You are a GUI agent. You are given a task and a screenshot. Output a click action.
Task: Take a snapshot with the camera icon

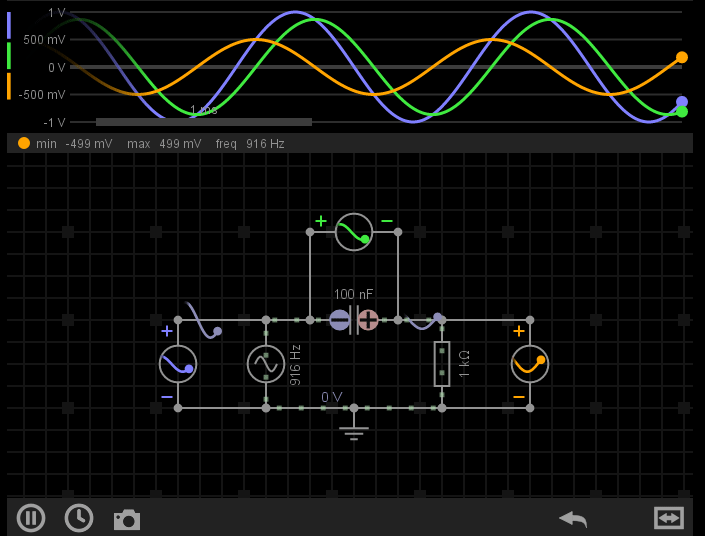(x=127, y=520)
